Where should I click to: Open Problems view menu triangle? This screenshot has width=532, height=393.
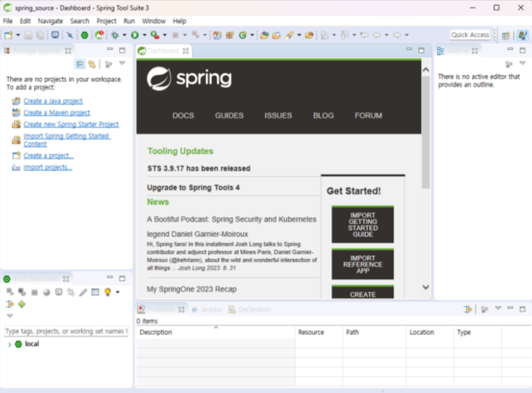[x=497, y=308]
